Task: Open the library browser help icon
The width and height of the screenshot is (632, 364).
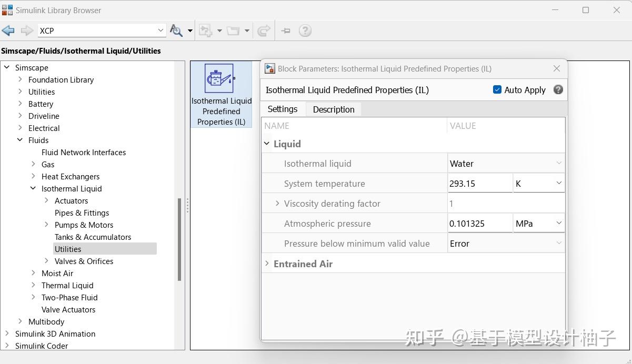Action: click(x=305, y=31)
